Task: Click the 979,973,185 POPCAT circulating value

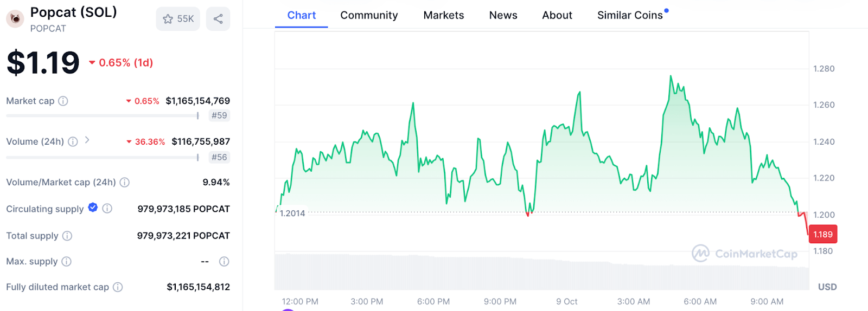Action: click(184, 209)
